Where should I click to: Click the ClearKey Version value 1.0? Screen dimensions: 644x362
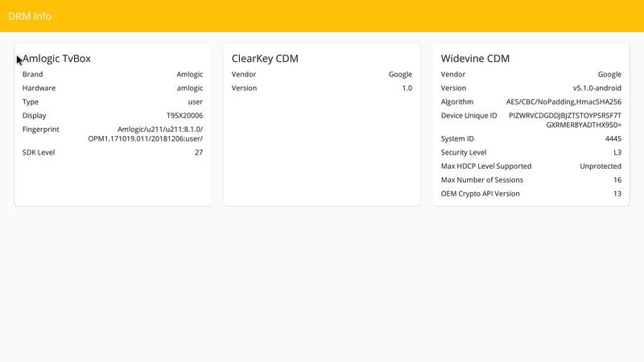pyautogui.click(x=407, y=88)
